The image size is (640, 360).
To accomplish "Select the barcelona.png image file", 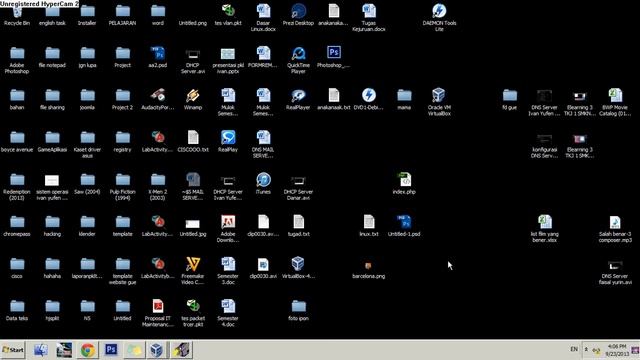I will pyautogui.click(x=369, y=271).
